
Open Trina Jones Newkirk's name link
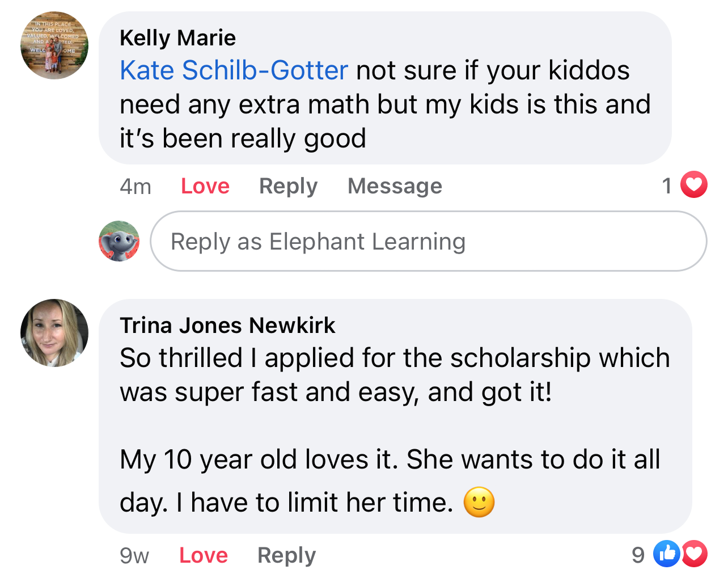click(x=227, y=326)
